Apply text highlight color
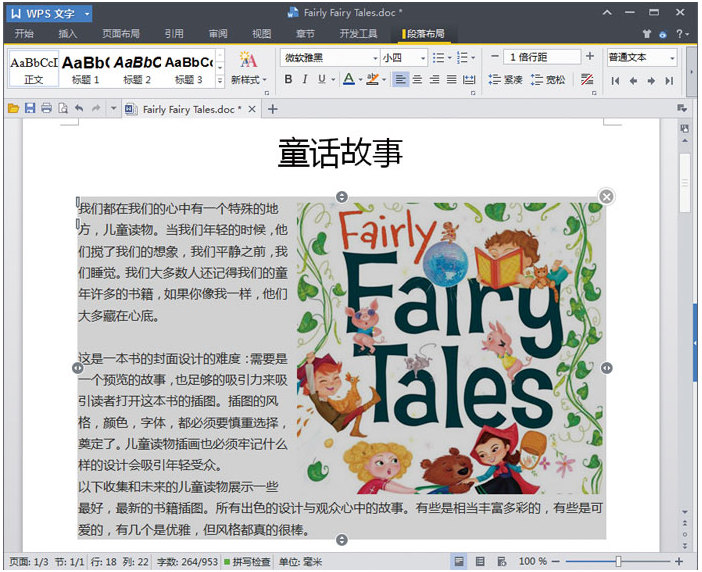This screenshot has width=702, height=572. [x=372, y=80]
